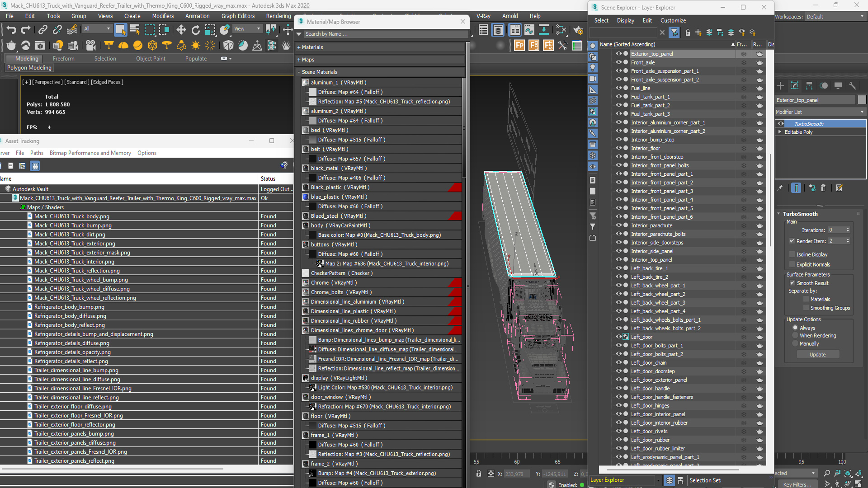Image resolution: width=868 pixels, height=488 pixels.
Task: Toggle TurboSmooth modifier eye icon
Action: point(781,124)
